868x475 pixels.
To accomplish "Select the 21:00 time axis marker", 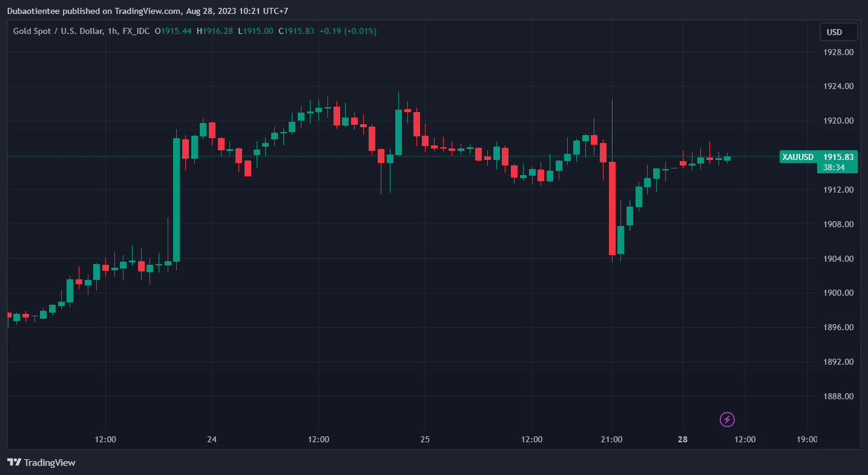I will click(x=612, y=439).
